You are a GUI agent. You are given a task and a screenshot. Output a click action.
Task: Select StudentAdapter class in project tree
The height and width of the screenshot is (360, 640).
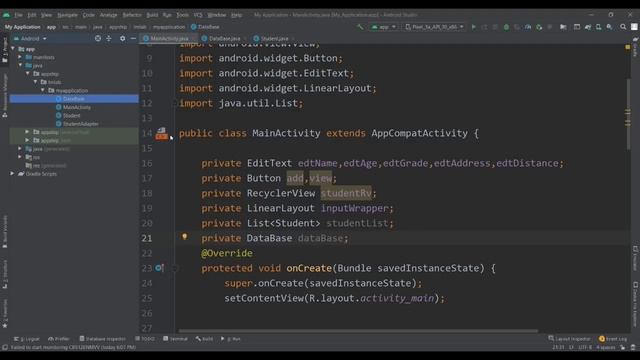tap(80, 124)
